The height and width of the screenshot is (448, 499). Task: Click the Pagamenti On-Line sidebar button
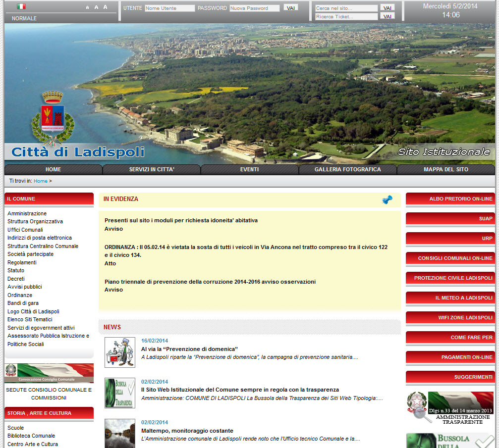tap(450, 357)
